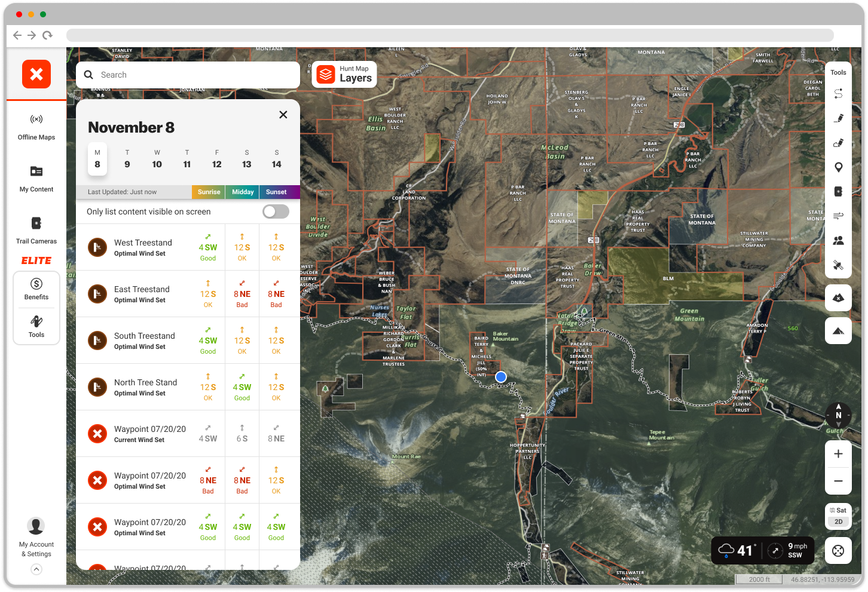
Task: Open the West Treestand row
Action: [188, 247]
